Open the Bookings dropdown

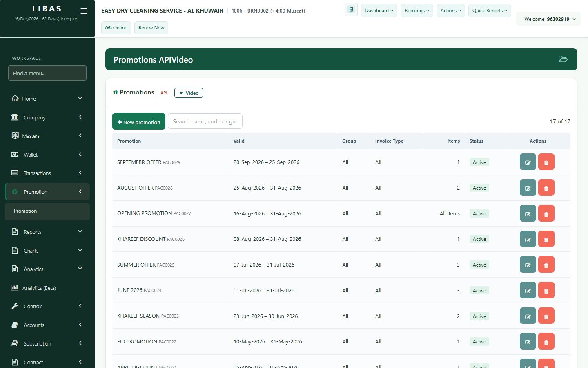pyautogui.click(x=417, y=11)
